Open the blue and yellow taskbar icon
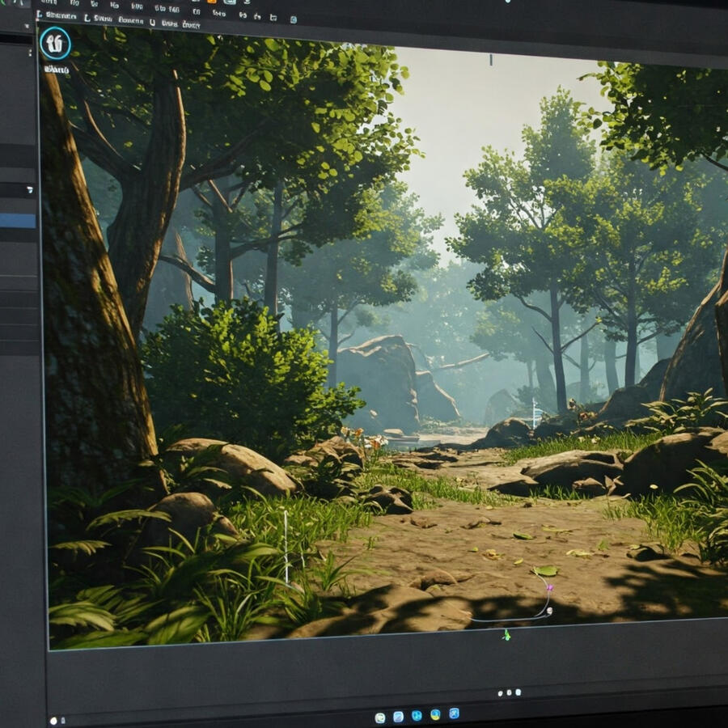Image resolution: width=728 pixels, height=728 pixels. tap(435, 715)
